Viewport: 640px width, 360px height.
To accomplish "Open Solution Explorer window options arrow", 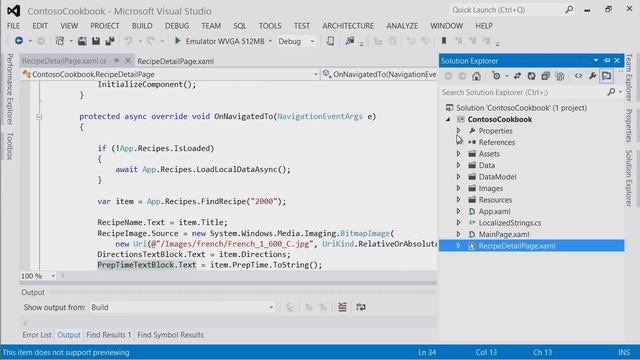I will pyautogui.click(x=596, y=60).
